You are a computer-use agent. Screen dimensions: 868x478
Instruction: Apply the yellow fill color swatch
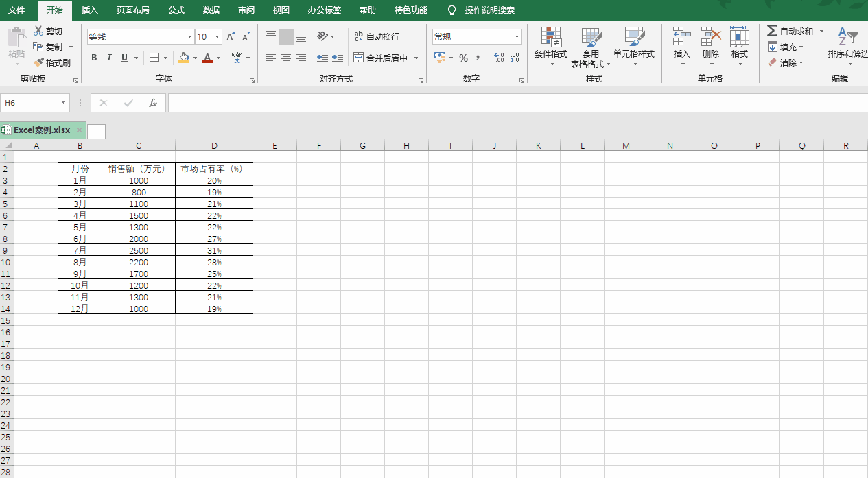tap(183, 58)
